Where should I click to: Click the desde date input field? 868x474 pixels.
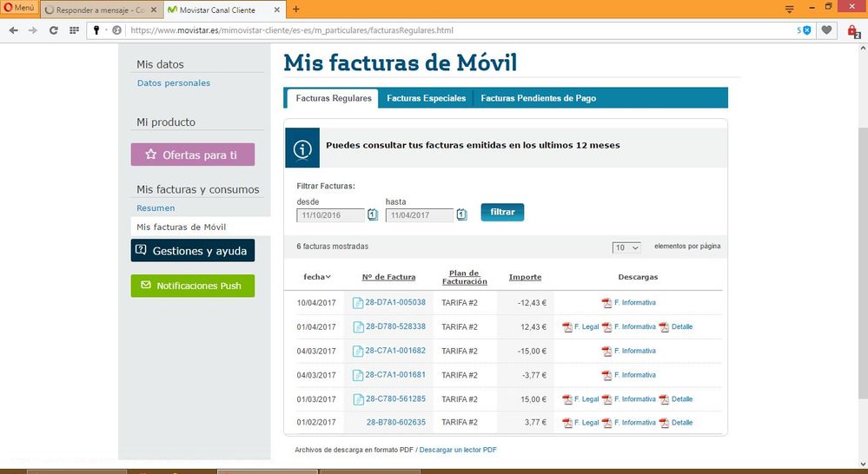click(x=330, y=214)
